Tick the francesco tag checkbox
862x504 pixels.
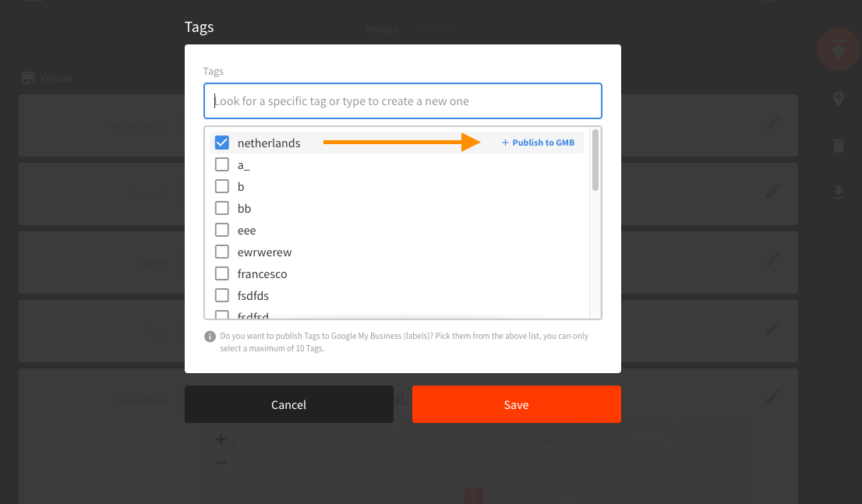click(221, 273)
